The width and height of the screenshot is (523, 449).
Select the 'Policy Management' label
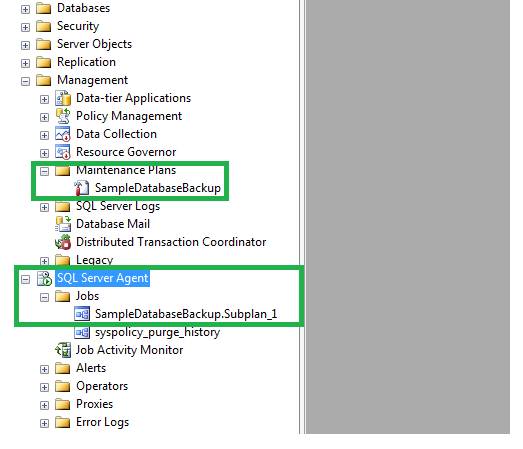click(x=129, y=116)
